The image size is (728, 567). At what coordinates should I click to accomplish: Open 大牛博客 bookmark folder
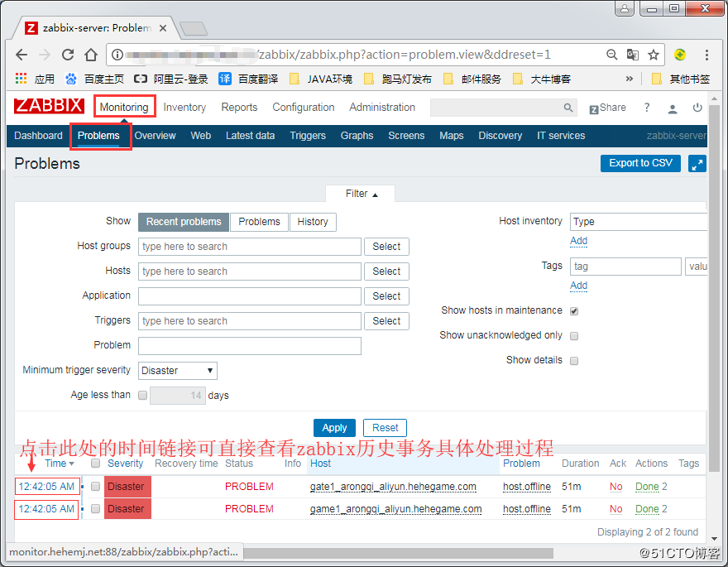tap(542, 79)
